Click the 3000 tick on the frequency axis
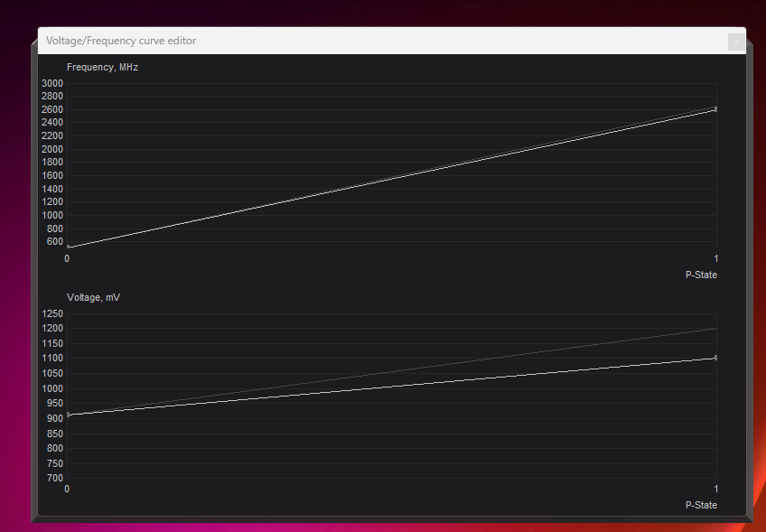Screen dimensions: 766x532 click(x=51, y=83)
